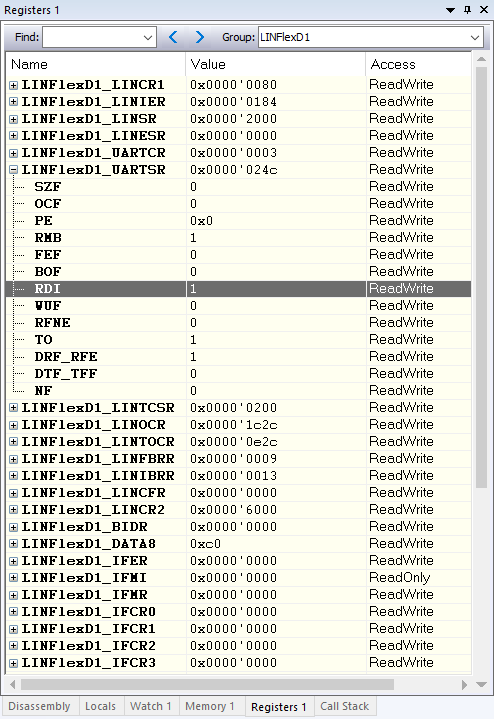Close the Registers 1 panel
Image resolution: width=494 pixels, height=719 pixels.
[x=484, y=10]
